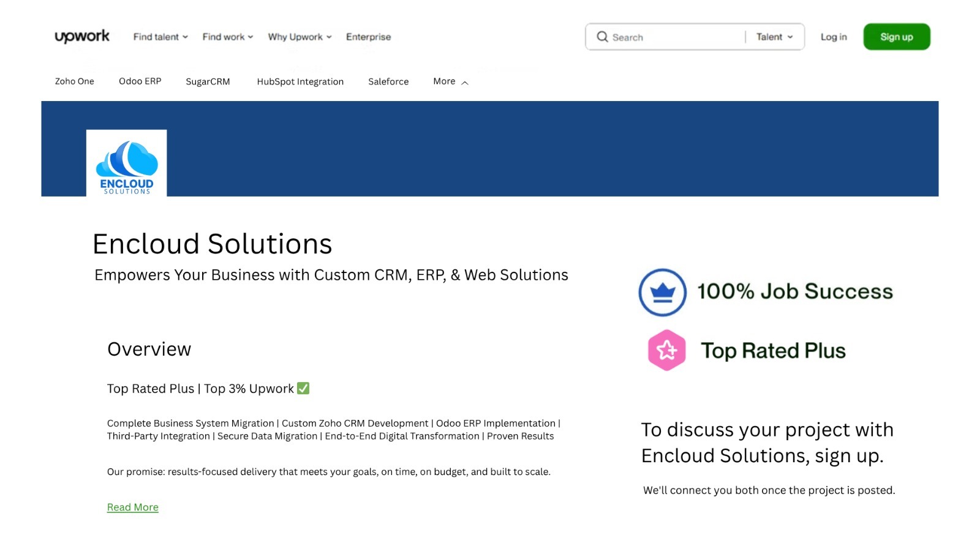Viewport: 980px width, 551px height.
Task: Click the green checkmark next to Top 3% Upwork
Action: (303, 388)
